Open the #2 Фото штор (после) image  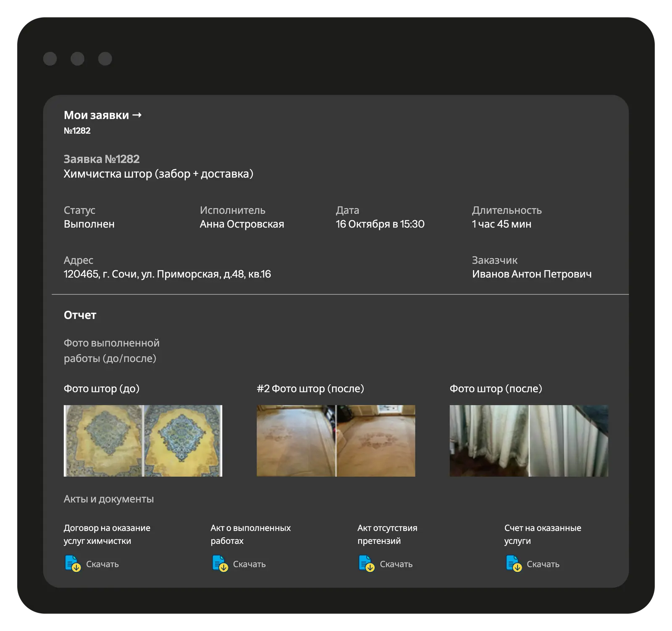click(336, 441)
